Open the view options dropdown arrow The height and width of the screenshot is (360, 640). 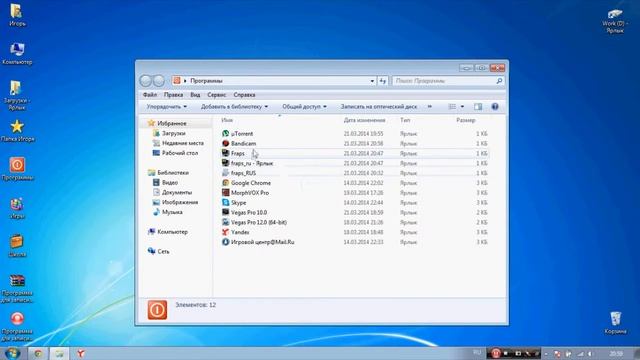click(462, 107)
